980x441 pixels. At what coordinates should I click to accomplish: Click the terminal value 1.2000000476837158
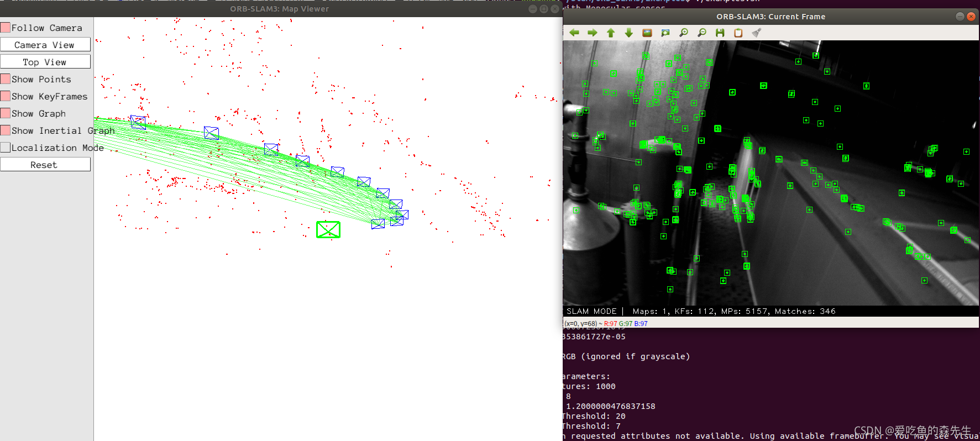611,406
